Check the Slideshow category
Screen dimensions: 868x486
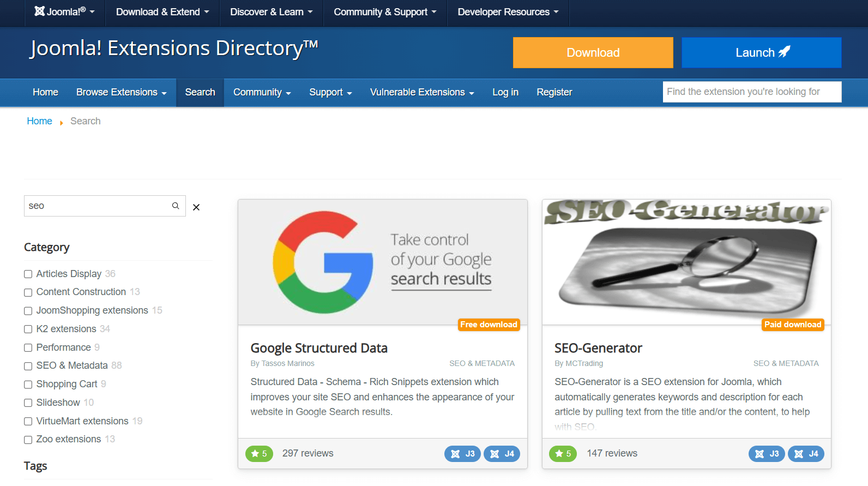pos(28,403)
